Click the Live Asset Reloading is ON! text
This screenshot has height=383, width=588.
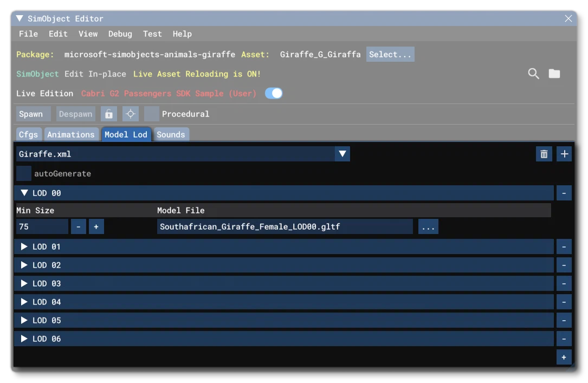coord(197,74)
